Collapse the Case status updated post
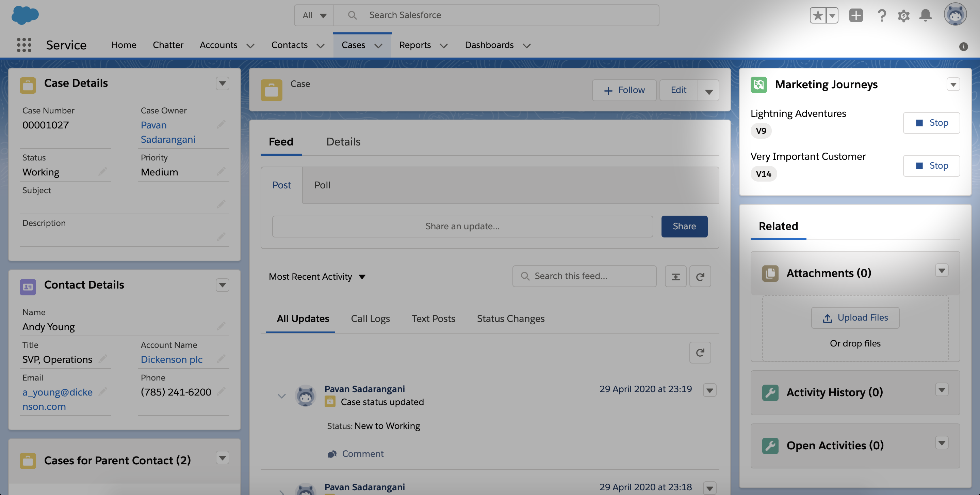 coord(281,396)
